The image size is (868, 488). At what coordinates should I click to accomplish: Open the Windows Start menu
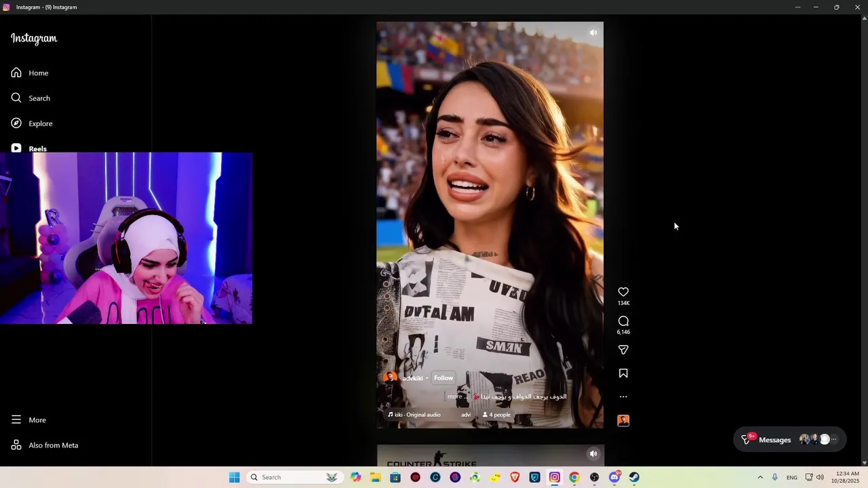[235, 477]
